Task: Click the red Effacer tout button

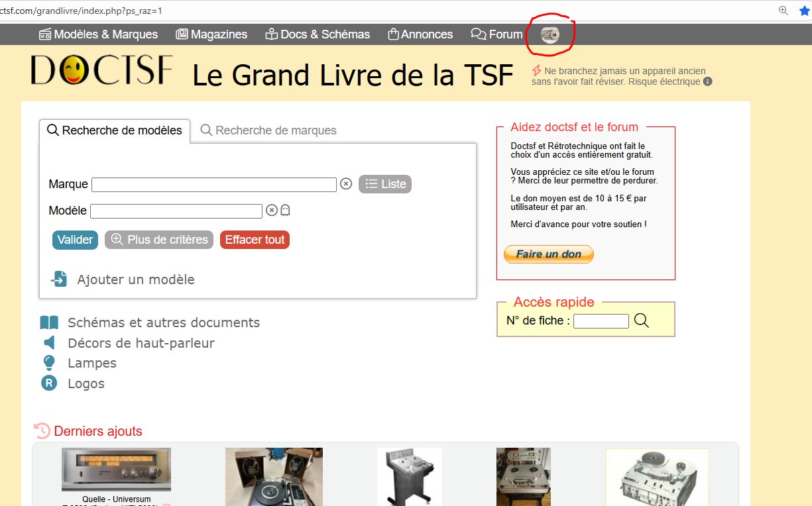Action: point(255,240)
